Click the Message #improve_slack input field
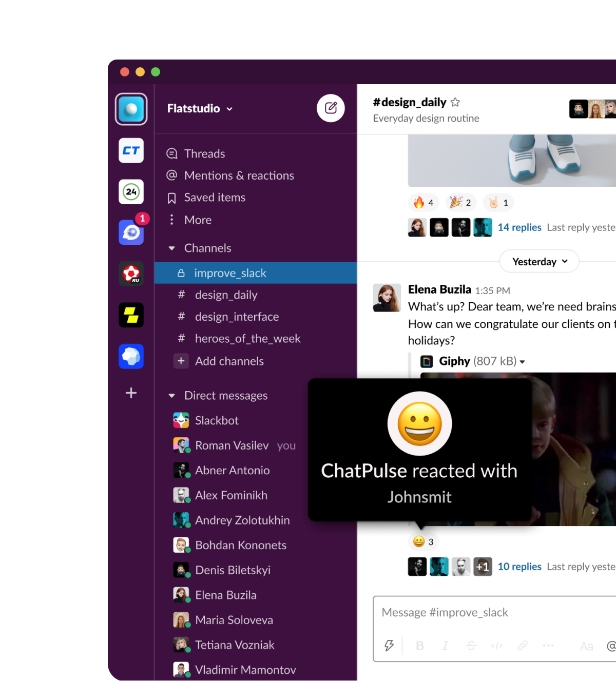 click(x=495, y=613)
